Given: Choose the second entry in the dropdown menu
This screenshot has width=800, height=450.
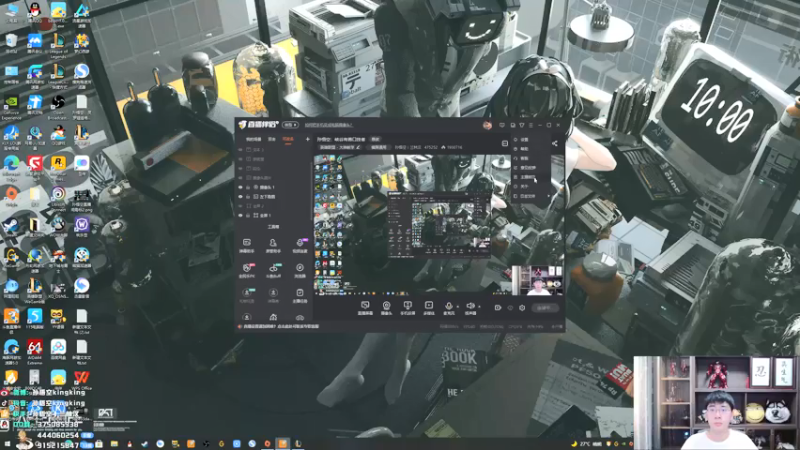Looking at the screenshot, I should pyautogui.click(x=524, y=148).
